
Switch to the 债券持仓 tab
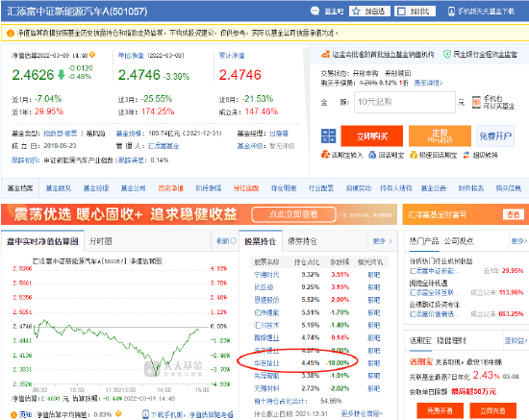point(302,241)
